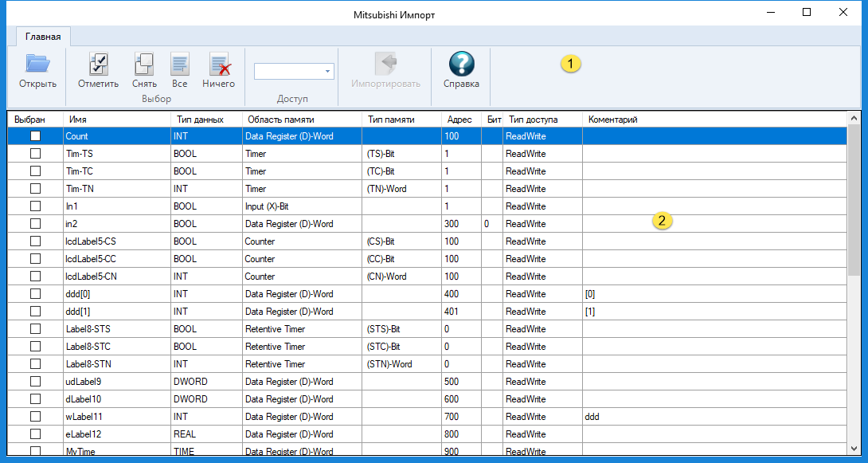Click the comment cell ddd
Viewport: 868px width, 463px height.
pos(714,417)
